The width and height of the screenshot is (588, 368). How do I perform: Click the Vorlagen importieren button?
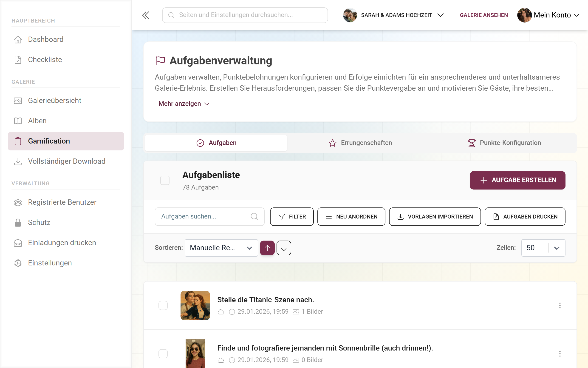[x=435, y=216]
